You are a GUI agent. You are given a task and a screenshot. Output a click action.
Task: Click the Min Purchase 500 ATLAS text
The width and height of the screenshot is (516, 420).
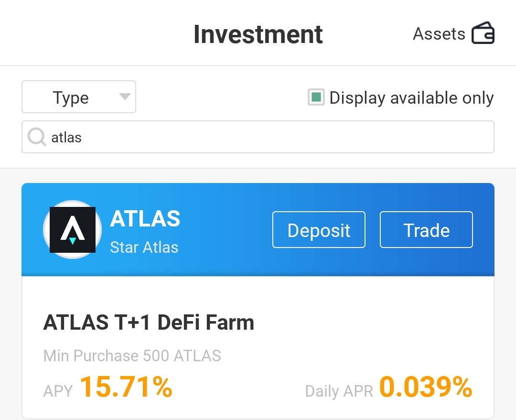[132, 356]
